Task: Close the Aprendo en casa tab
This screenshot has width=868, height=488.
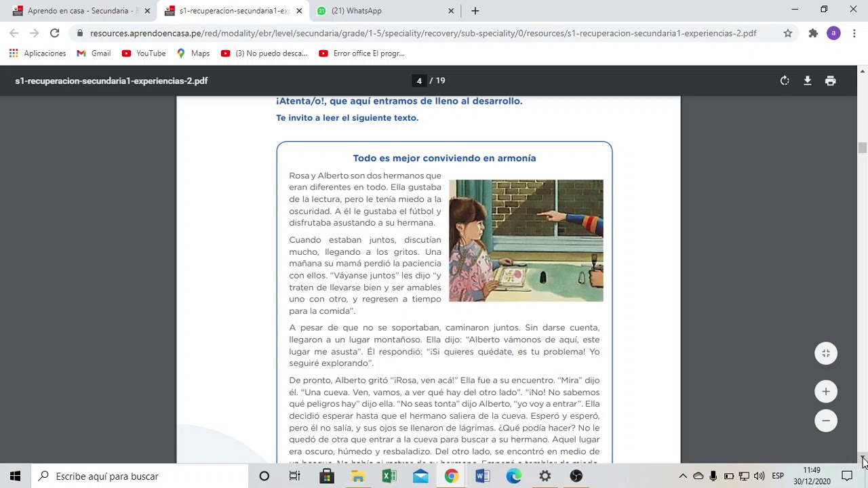Action: [147, 11]
